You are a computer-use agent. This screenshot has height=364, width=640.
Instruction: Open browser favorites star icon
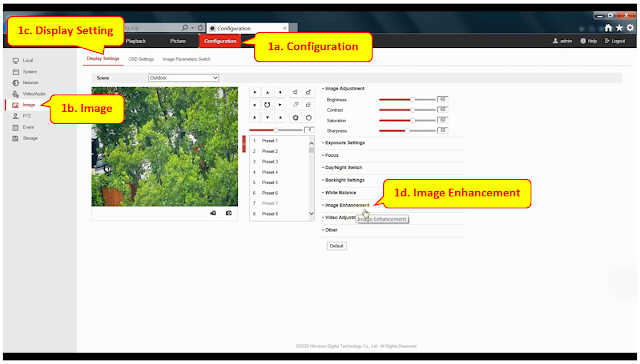(x=619, y=28)
